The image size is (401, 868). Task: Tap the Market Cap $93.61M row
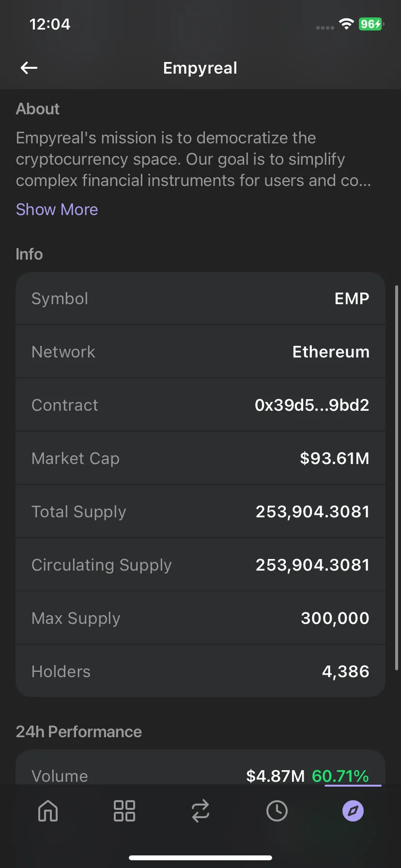tap(200, 458)
